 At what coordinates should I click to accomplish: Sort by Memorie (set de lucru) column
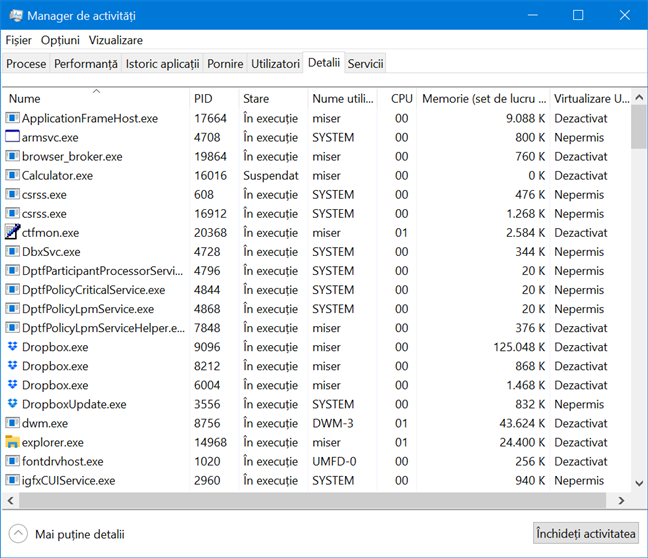484,98
